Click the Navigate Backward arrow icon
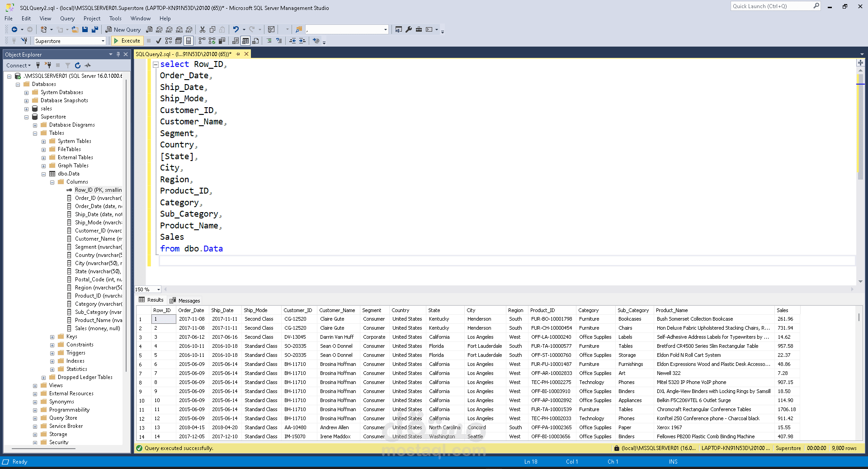868x469 pixels. click(14, 29)
